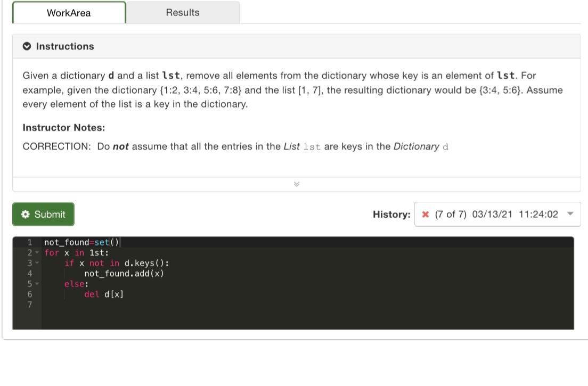Submit the code solution
The height and width of the screenshot is (386, 588).
(43, 215)
